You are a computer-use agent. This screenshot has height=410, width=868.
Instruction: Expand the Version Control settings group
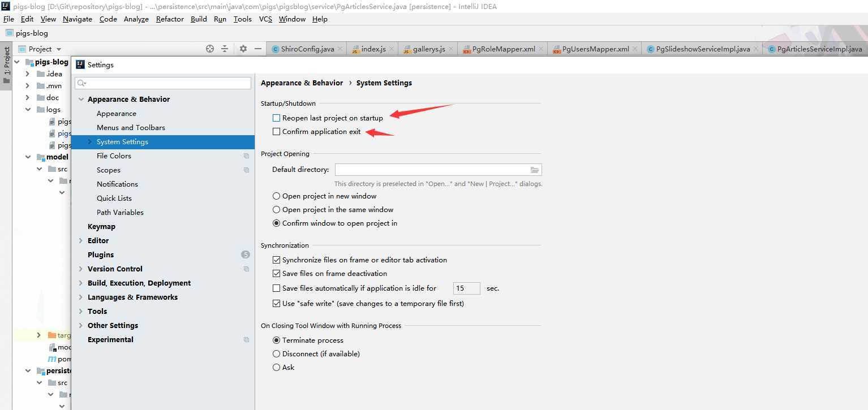coord(81,269)
